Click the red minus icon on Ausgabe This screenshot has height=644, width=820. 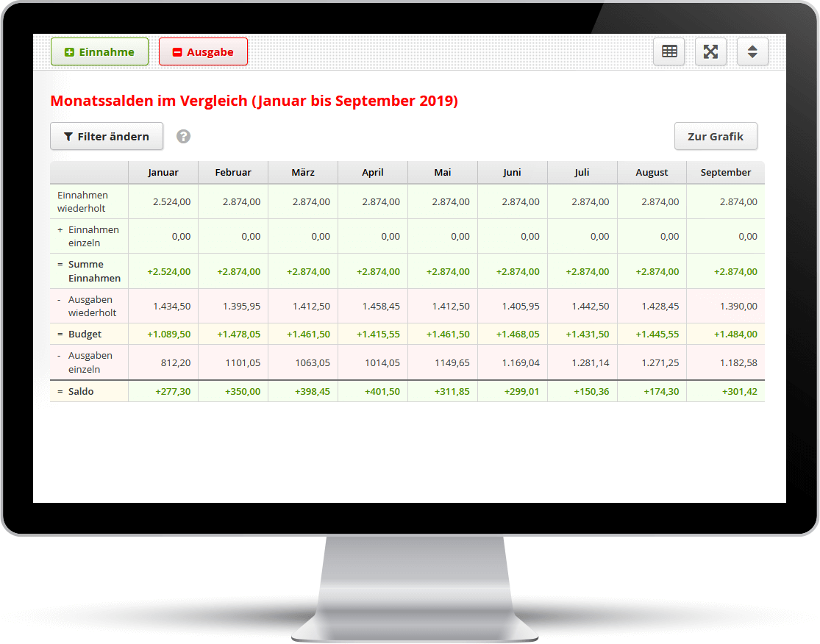point(177,51)
